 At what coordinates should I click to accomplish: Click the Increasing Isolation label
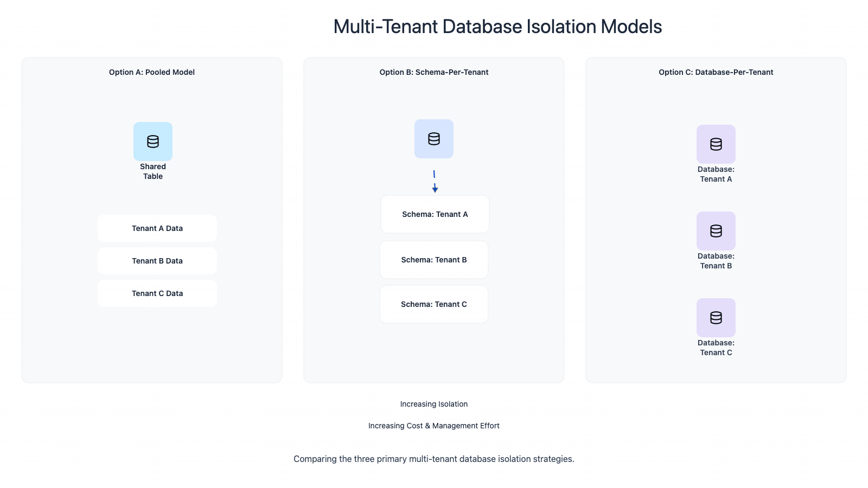(434, 404)
